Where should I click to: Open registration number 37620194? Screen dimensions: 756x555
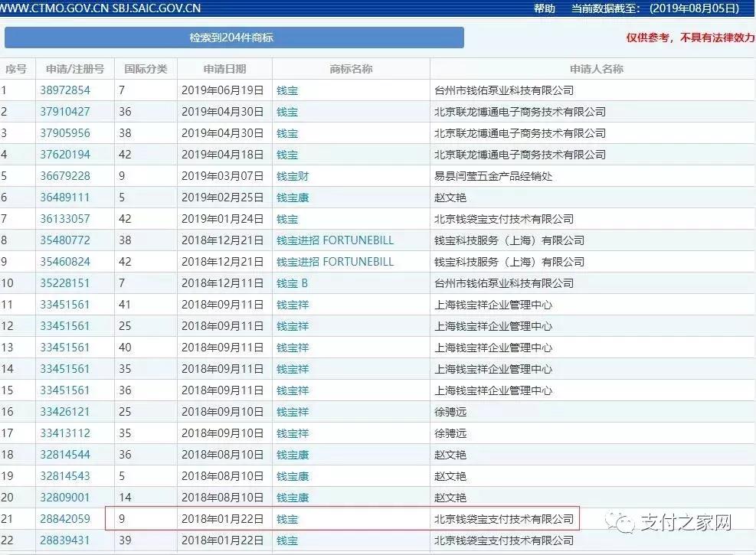(x=65, y=155)
